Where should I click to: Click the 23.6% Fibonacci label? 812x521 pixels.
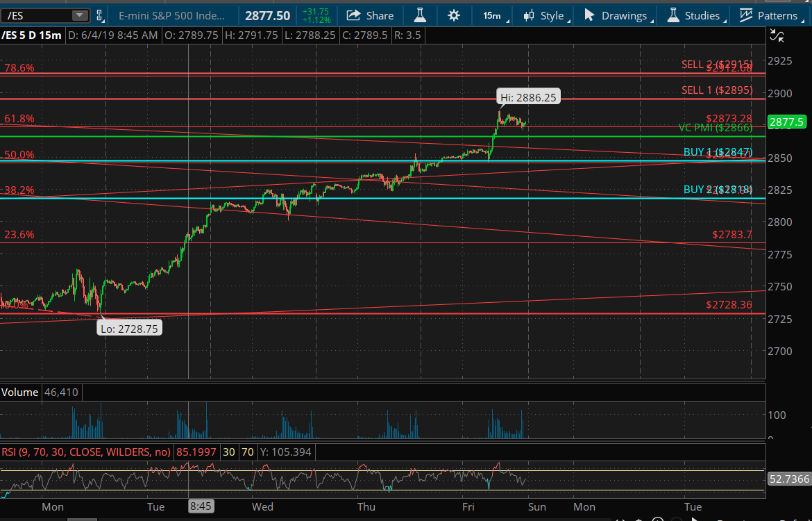pos(19,235)
